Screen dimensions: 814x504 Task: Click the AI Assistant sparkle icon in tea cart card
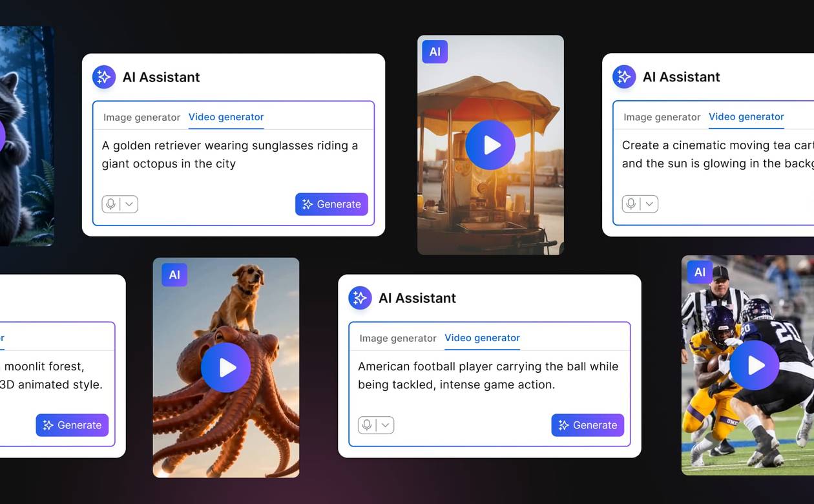[x=624, y=77]
